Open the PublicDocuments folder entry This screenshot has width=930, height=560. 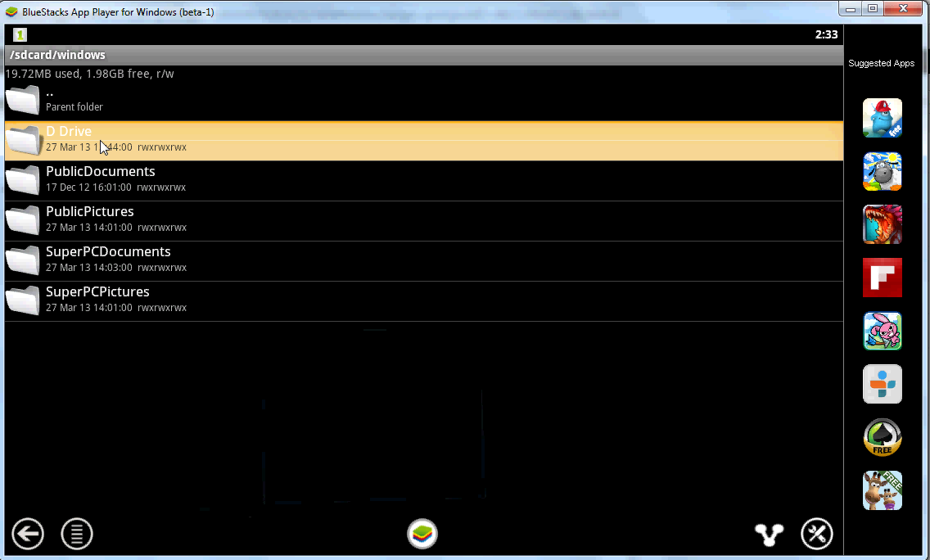click(424, 181)
